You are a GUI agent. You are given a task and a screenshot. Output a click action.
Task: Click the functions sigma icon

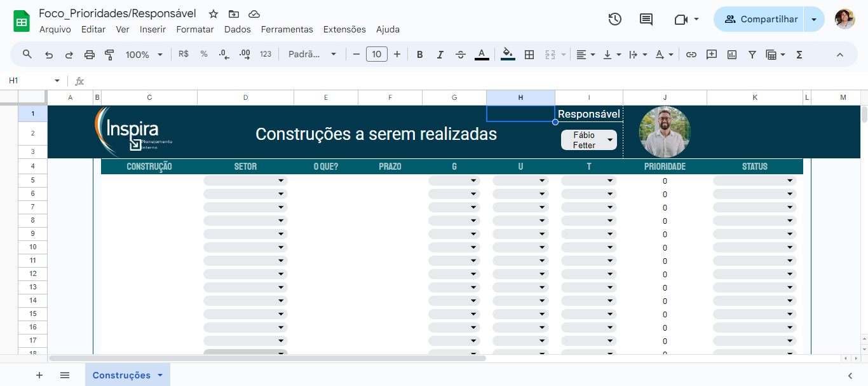point(799,55)
